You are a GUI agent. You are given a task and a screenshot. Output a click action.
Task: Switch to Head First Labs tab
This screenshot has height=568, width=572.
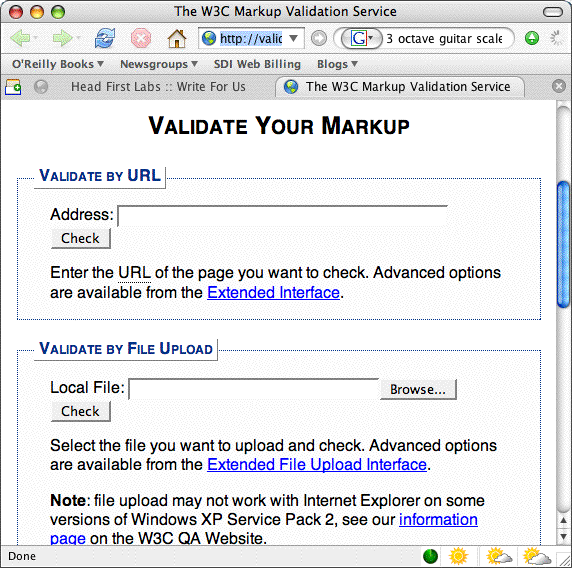[x=158, y=87]
